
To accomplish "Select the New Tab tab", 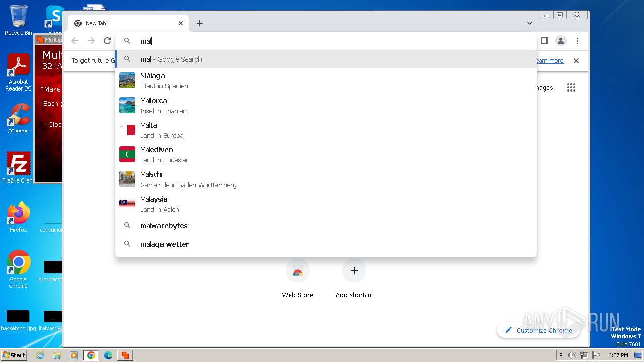I will pyautogui.click(x=128, y=23).
